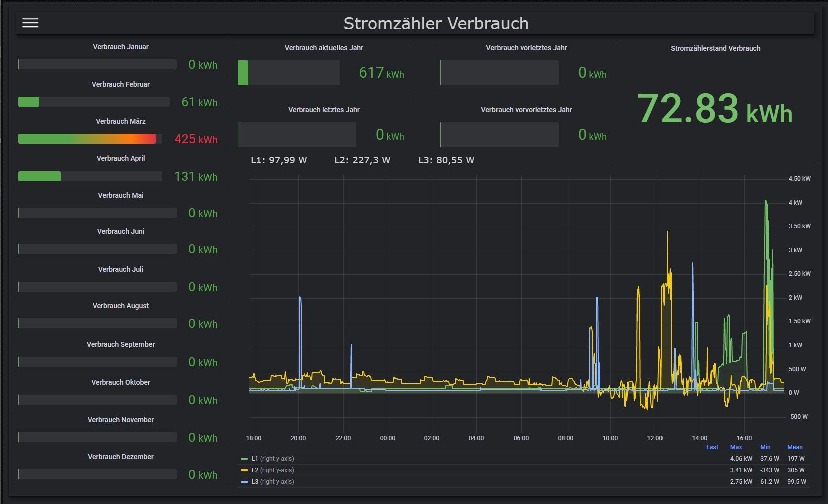Select the Verbrauch Juni panel title
The width and height of the screenshot is (828, 504).
tap(121, 231)
